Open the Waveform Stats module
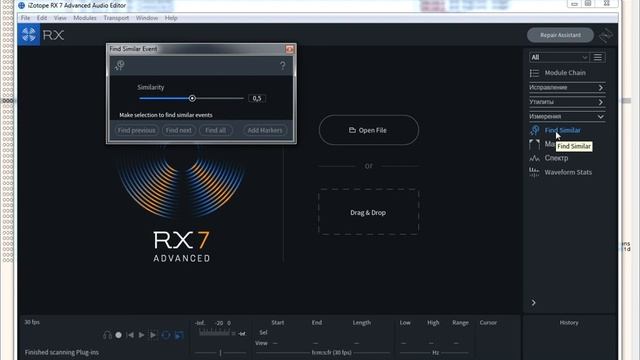 click(x=568, y=172)
